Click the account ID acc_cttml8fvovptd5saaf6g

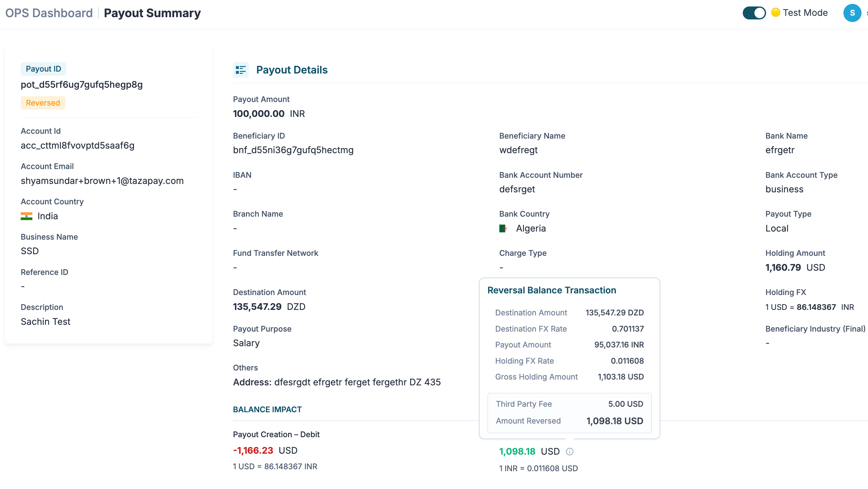click(77, 145)
